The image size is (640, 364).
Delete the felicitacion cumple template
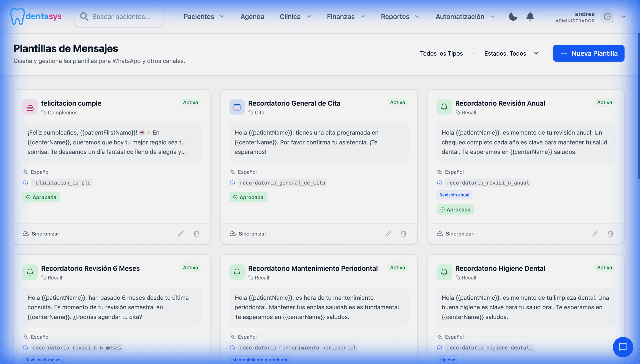[196, 233]
